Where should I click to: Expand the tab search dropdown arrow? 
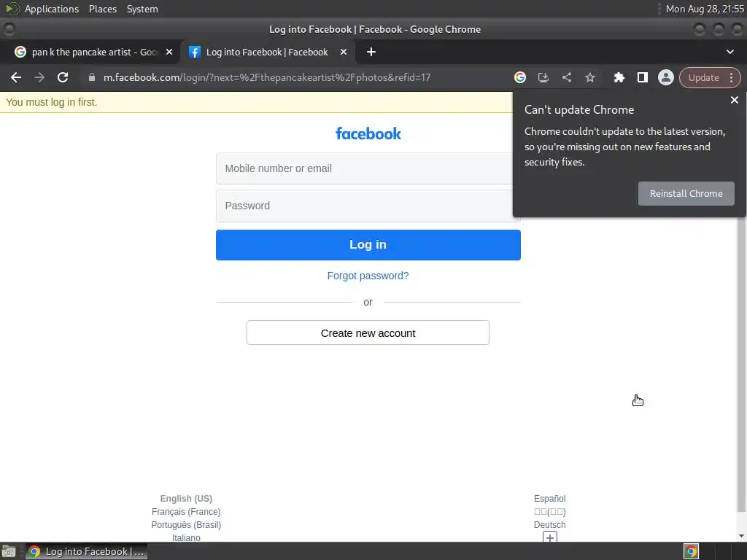(x=729, y=52)
